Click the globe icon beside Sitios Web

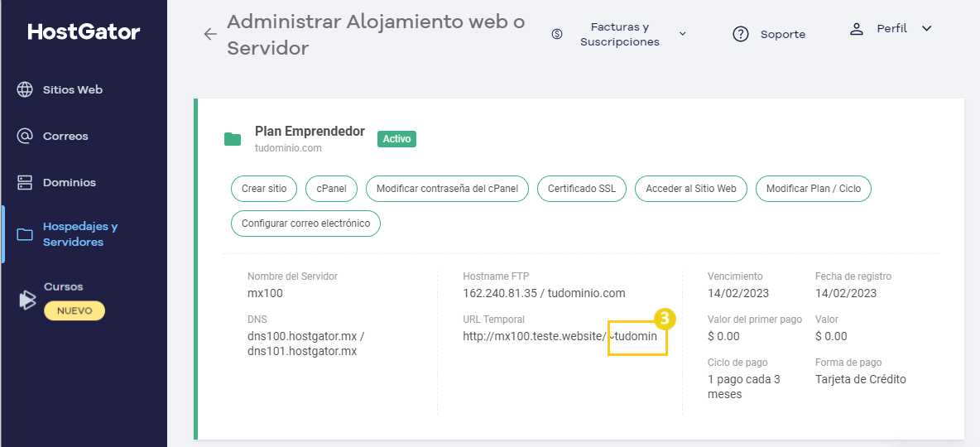tap(24, 89)
